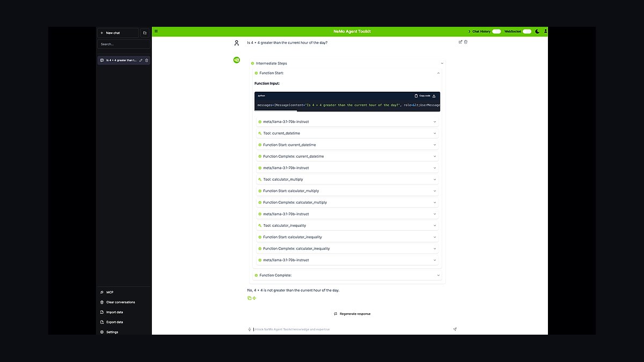Copy the assistant's final answer
This screenshot has width=644, height=362.
(x=250, y=298)
